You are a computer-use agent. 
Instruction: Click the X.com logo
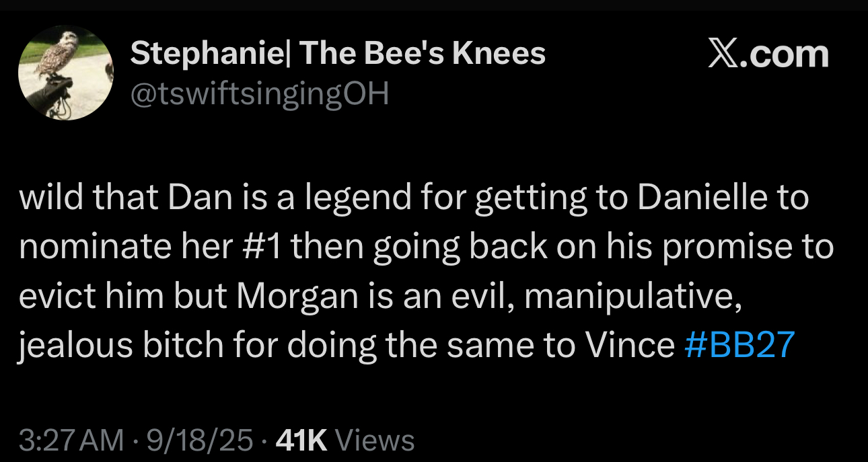tap(768, 54)
